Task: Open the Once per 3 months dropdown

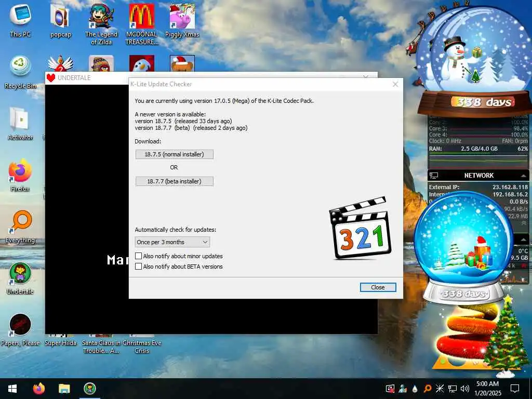Action: pos(172,242)
